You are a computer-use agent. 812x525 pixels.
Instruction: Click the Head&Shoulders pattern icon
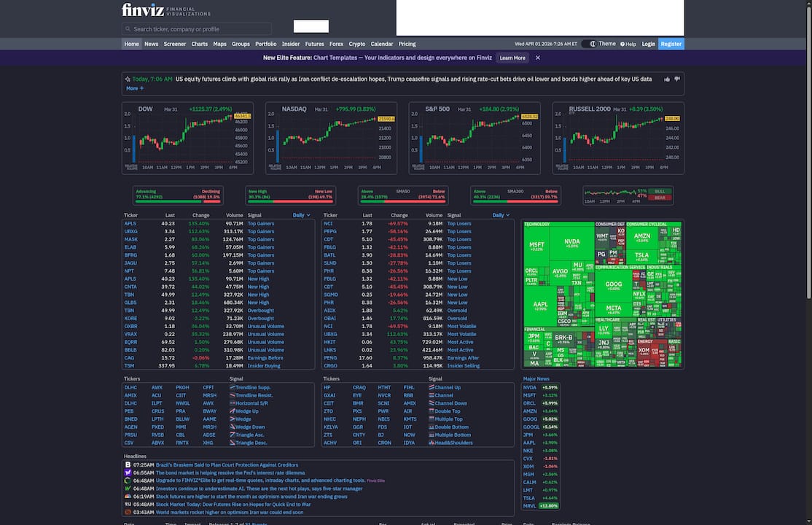[x=432, y=443]
